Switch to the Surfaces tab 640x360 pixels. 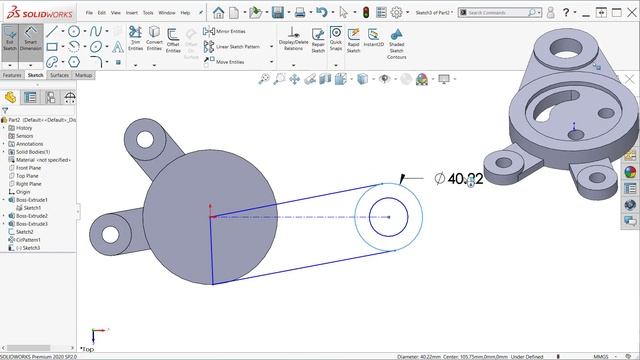tap(60, 75)
